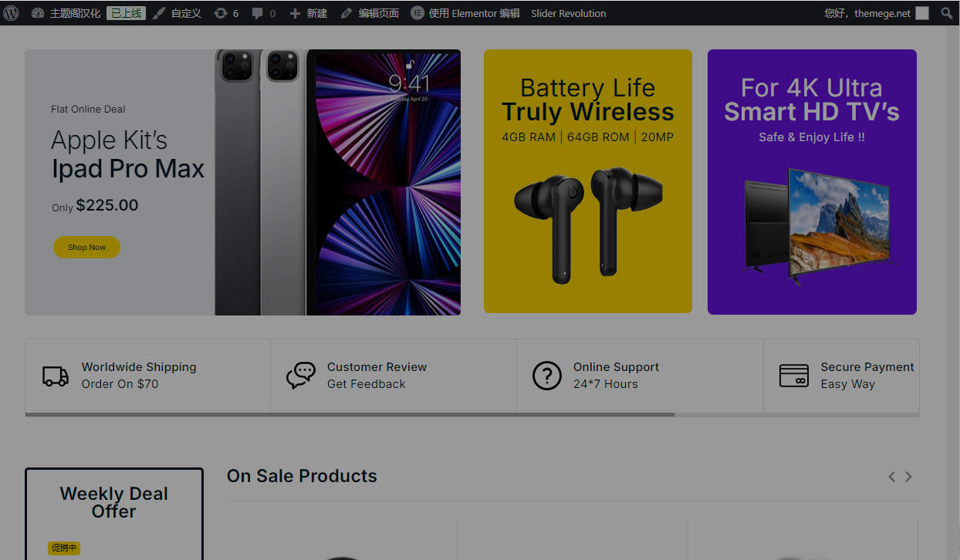Go to previous On Sale Products slide

[891, 477]
